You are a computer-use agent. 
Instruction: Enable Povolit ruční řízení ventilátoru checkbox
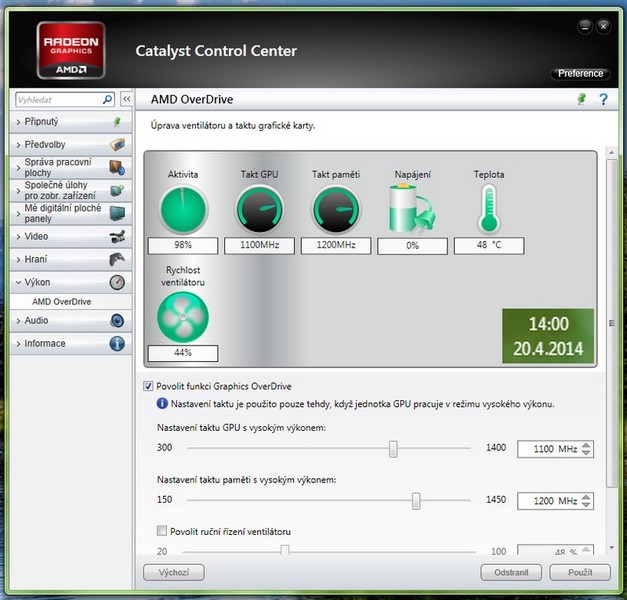pyautogui.click(x=163, y=530)
